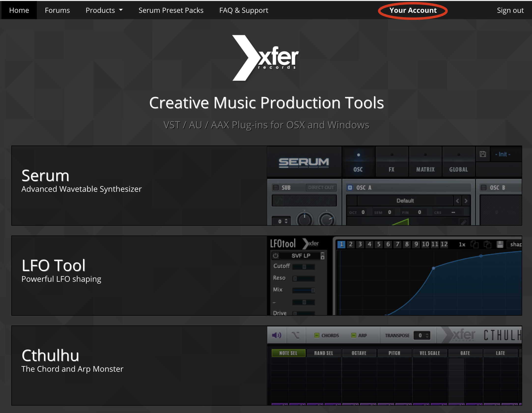Toggle the LFO Tool power button
Screen dimensions: 532x413
(x=275, y=256)
